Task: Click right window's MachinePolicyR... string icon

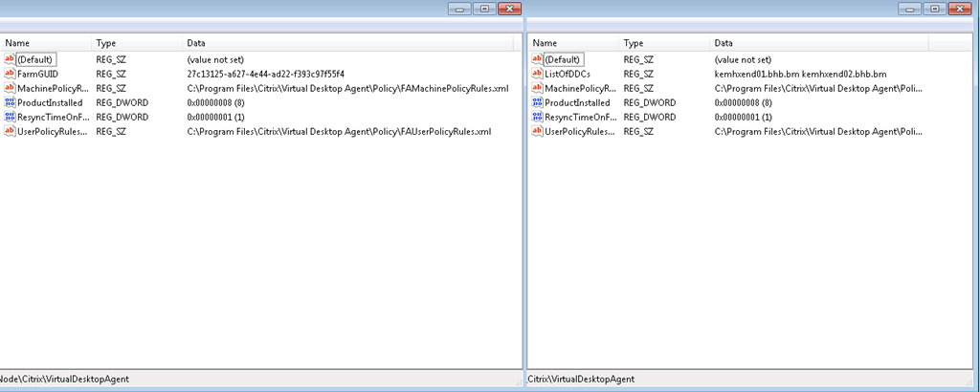Action: pos(537,88)
